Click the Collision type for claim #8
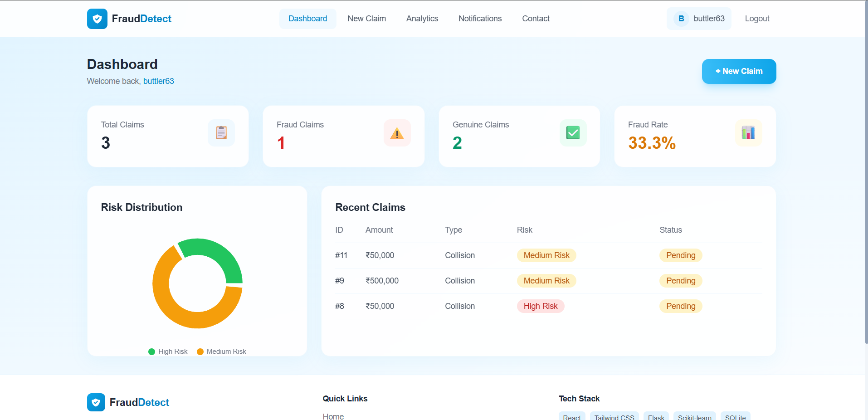 (460, 306)
